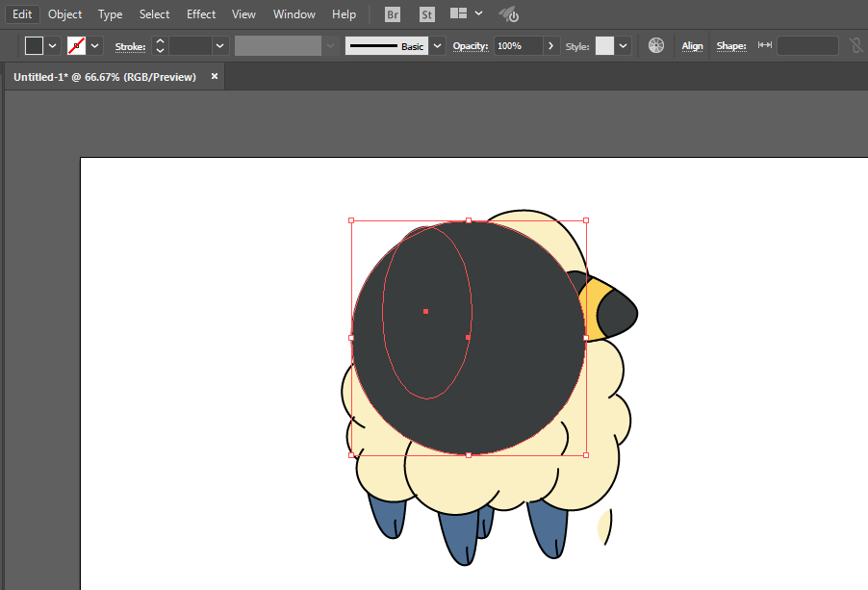Open the Window menu
Screen dimensions: 868x590
pos(294,14)
